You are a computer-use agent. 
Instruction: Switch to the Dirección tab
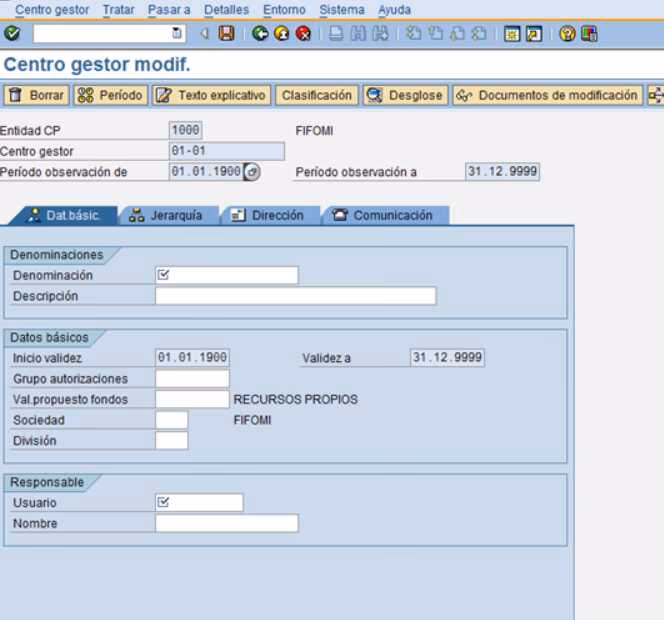pyautogui.click(x=271, y=215)
